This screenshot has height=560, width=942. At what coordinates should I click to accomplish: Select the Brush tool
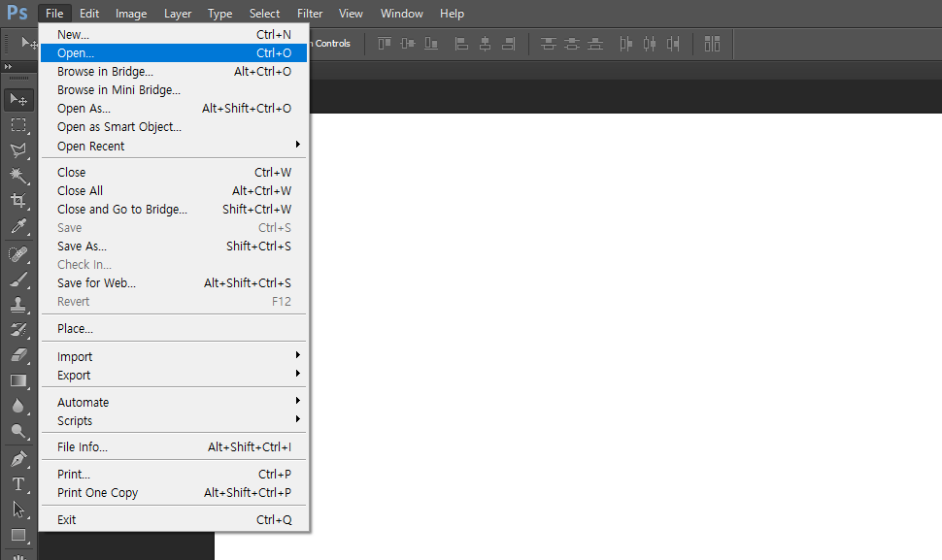pos(18,280)
